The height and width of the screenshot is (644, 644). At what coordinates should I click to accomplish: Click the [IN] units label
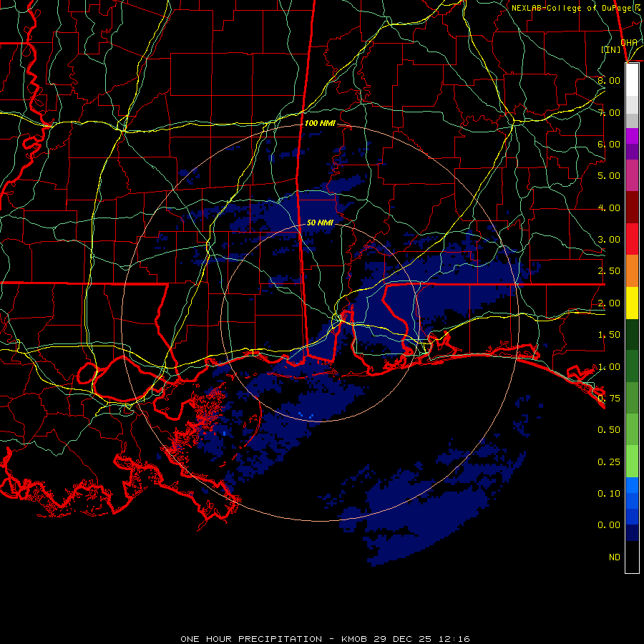(x=611, y=49)
